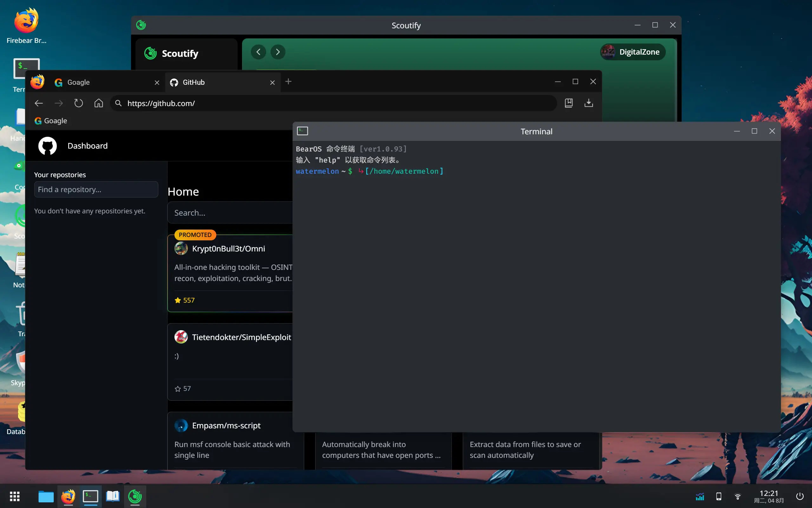Open the browser downloads icon

coord(588,103)
